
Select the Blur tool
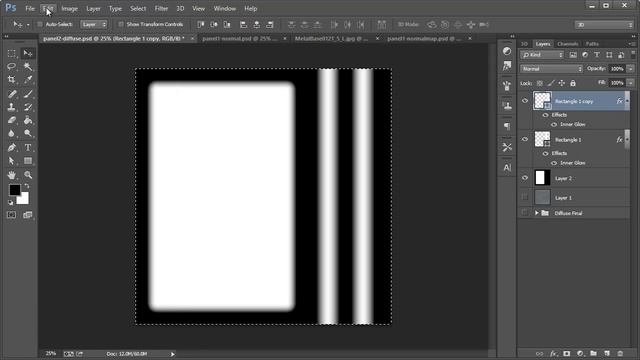11,133
